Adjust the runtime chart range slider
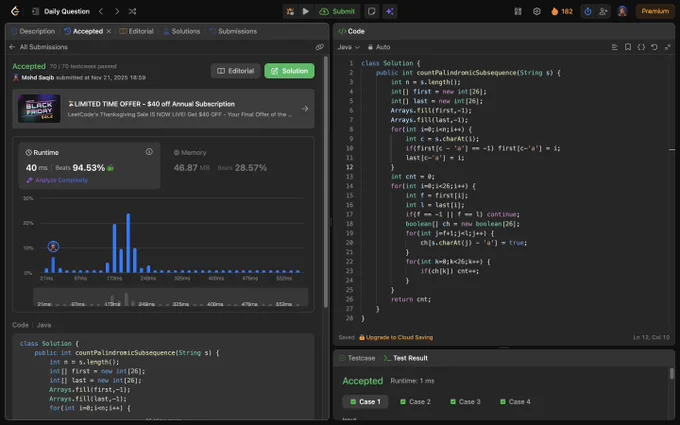This screenshot has height=425, width=680. 170,297
